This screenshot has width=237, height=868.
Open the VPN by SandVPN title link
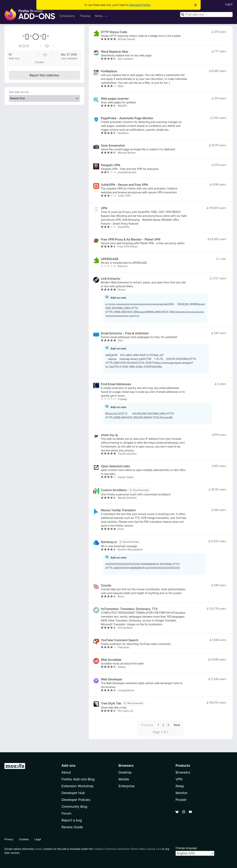coord(104,208)
